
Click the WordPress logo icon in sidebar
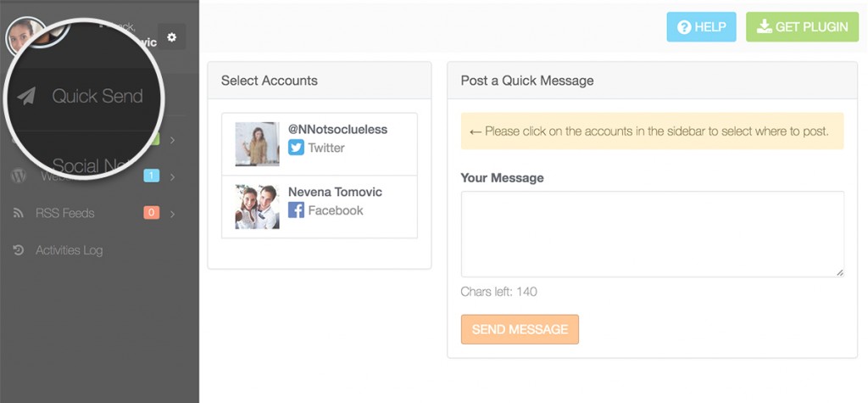[x=18, y=176]
